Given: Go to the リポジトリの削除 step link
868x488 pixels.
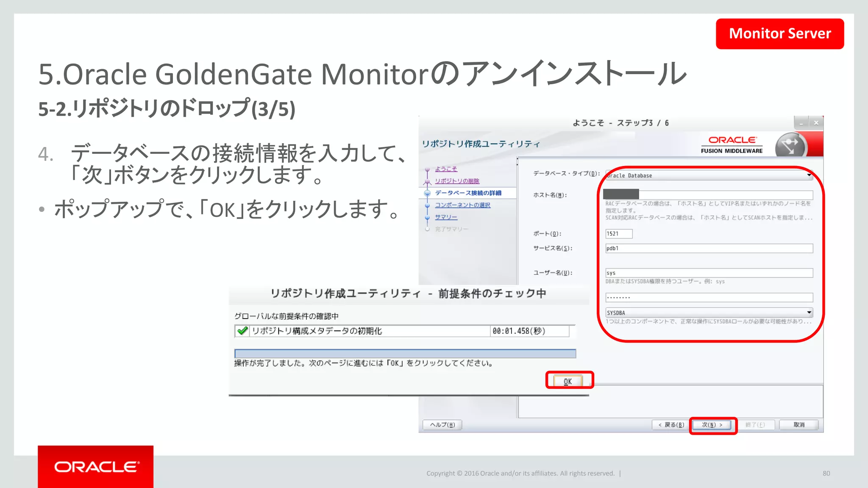Looking at the screenshot, I should [x=457, y=181].
